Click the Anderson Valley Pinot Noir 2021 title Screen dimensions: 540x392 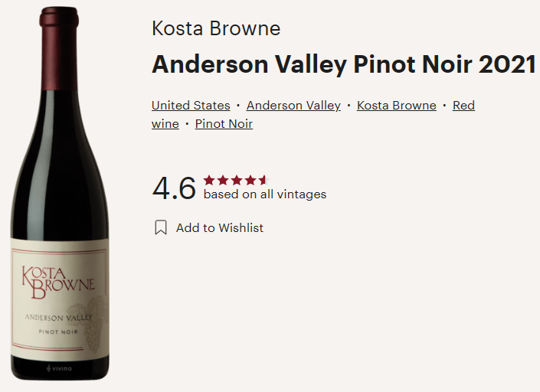coord(344,64)
